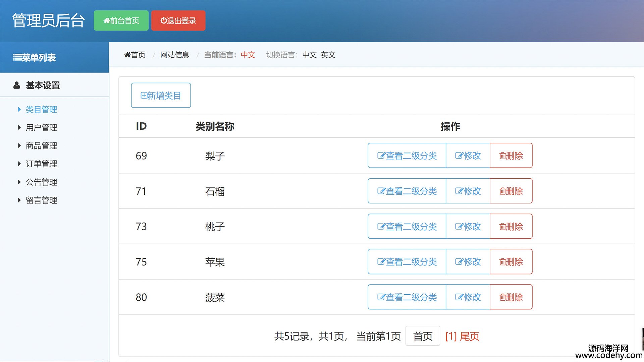Image resolution: width=644 pixels, height=362 pixels.
Task: Click the 新增类目 button
Action: point(161,95)
